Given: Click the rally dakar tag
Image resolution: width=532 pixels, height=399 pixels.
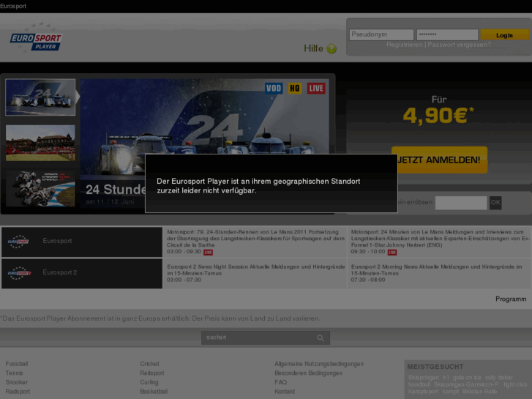Looking at the screenshot, I should tap(499, 378).
